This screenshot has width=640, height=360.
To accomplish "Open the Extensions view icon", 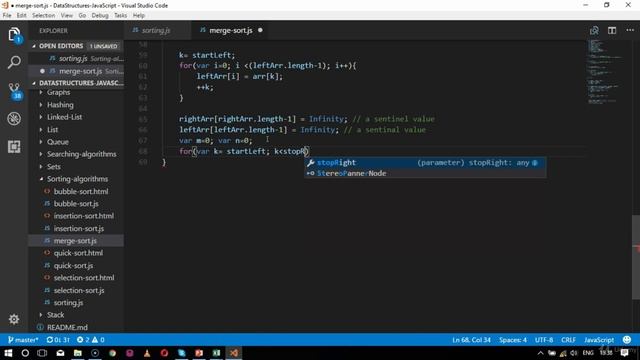I will point(14,147).
